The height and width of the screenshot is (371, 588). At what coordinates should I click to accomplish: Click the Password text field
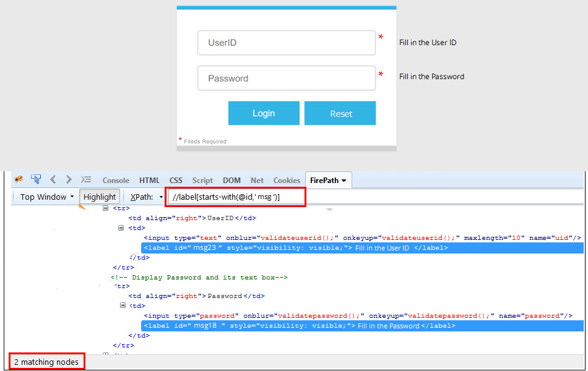click(287, 78)
